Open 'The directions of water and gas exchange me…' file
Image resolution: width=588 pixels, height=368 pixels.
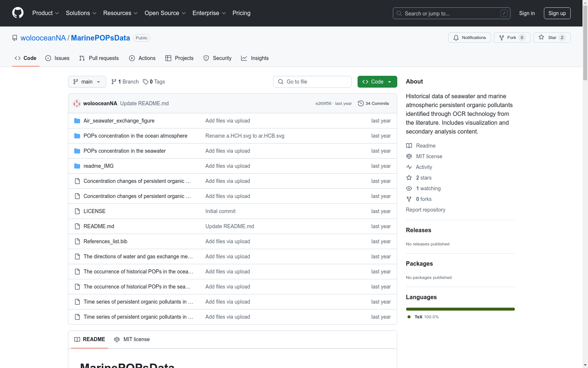coord(138,256)
